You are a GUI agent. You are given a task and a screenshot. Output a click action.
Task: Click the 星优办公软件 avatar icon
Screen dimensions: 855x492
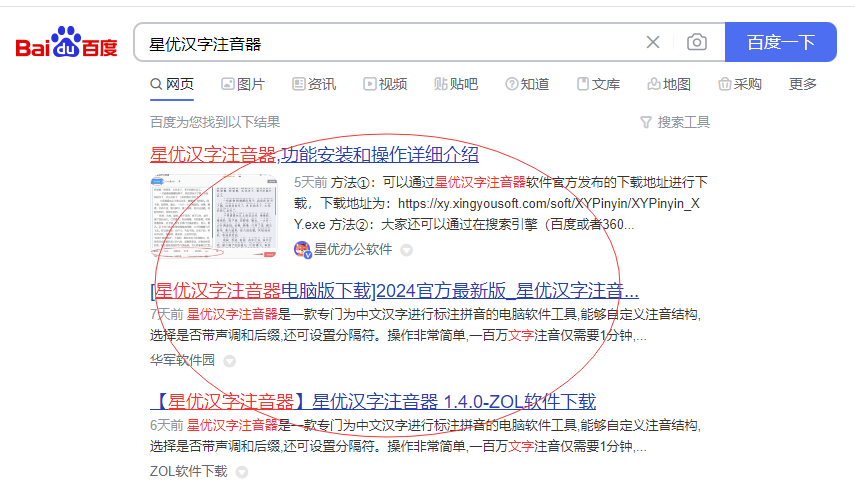coord(302,249)
